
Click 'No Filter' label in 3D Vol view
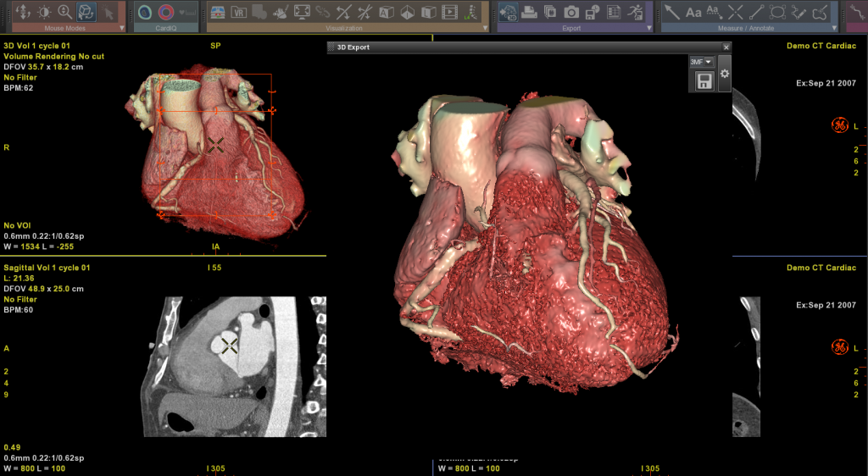(x=20, y=77)
